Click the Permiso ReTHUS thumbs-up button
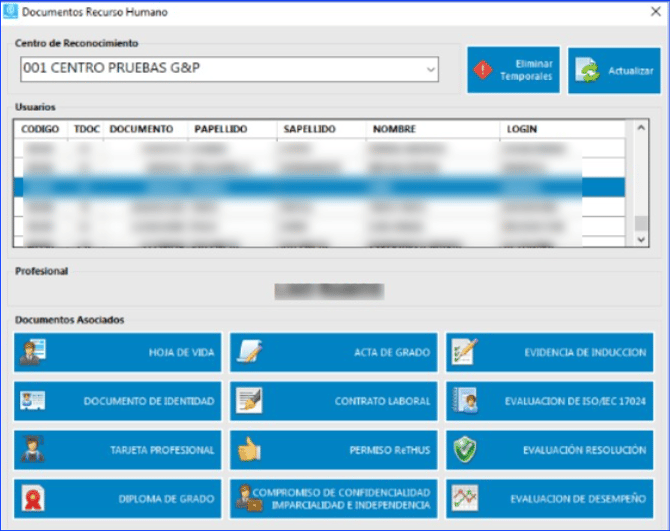670x531 pixels. (x=333, y=450)
